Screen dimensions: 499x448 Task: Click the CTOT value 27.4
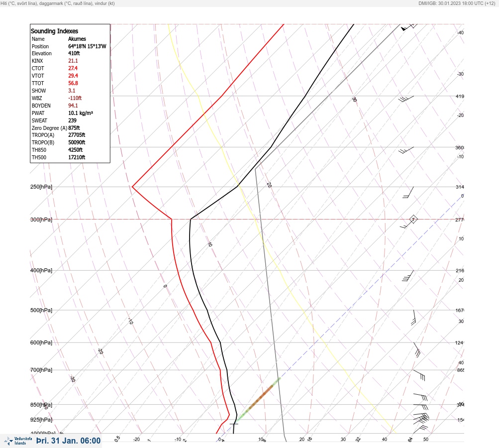tap(73, 68)
